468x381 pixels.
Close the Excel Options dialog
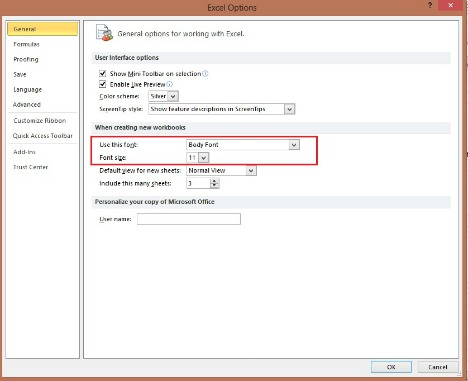451,5
